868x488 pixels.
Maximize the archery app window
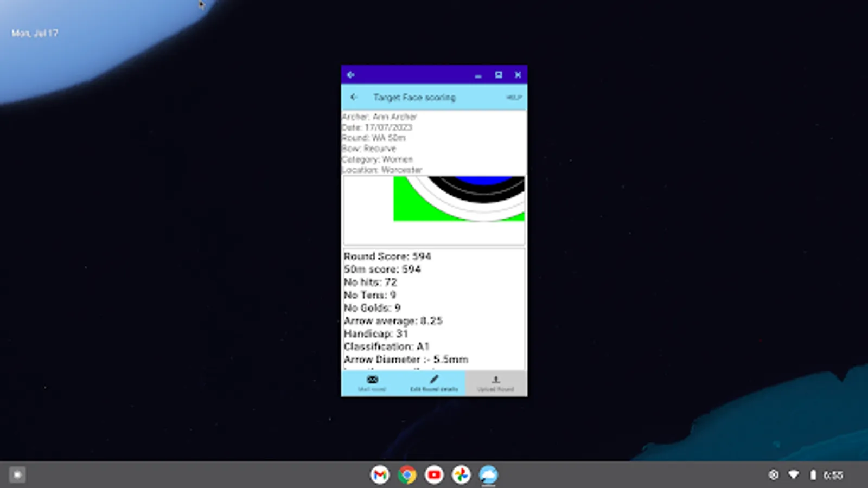(x=498, y=75)
